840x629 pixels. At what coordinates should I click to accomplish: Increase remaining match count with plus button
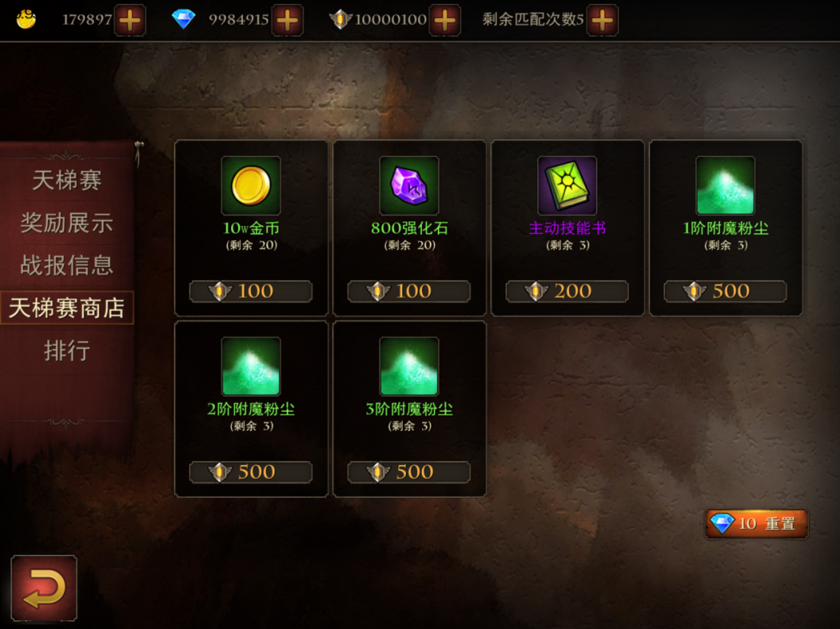(x=603, y=21)
